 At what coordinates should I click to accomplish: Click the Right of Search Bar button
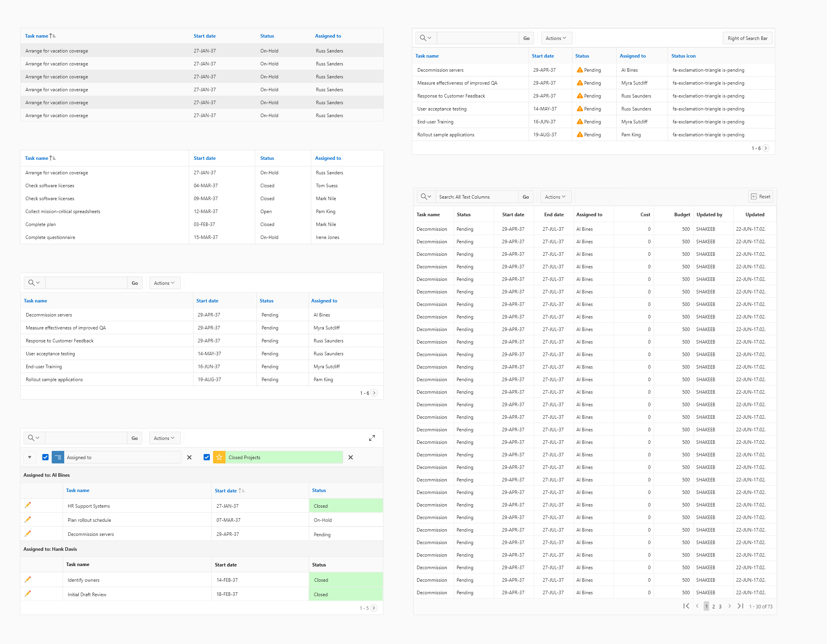pos(747,38)
